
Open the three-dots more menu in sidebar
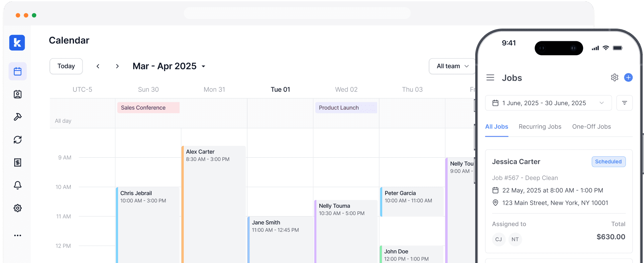tap(18, 235)
